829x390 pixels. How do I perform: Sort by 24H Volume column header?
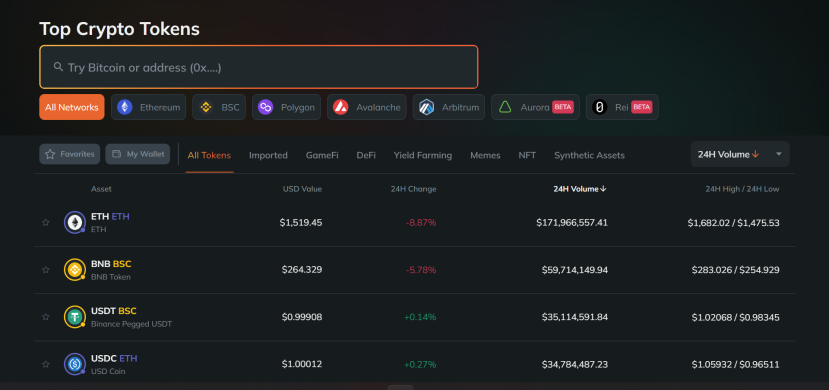coord(579,189)
